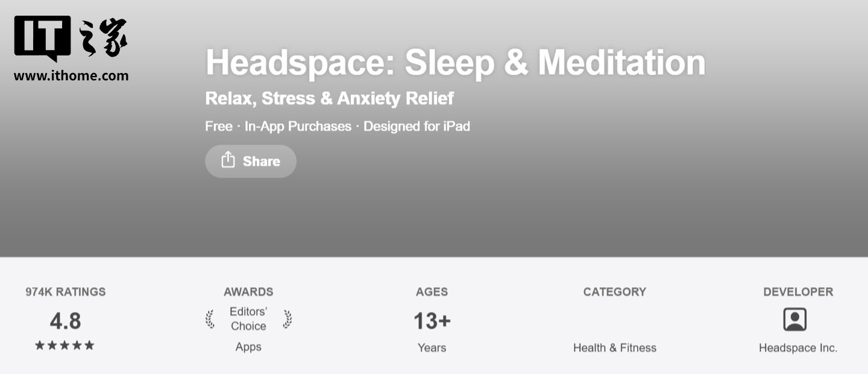Click the 13+ age rating
The image size is (868, 374).
pyautogui.click(x=431, y=322)
